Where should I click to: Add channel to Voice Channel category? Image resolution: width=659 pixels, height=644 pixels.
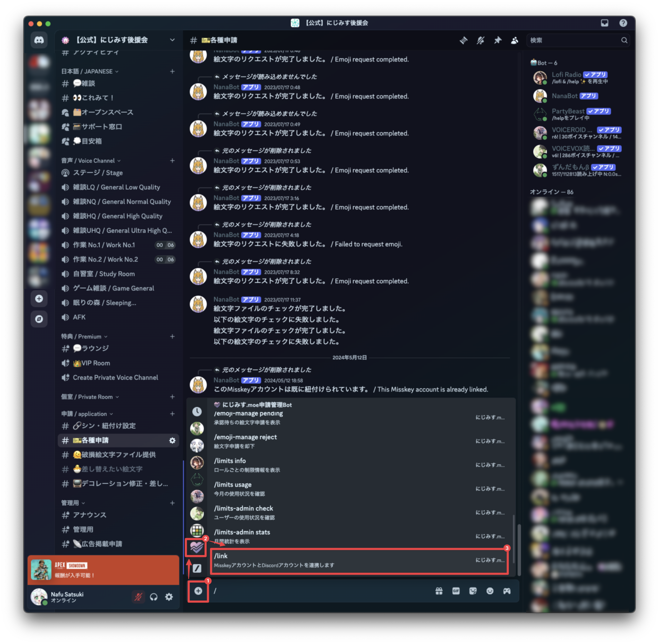click(x=172, y=161)
